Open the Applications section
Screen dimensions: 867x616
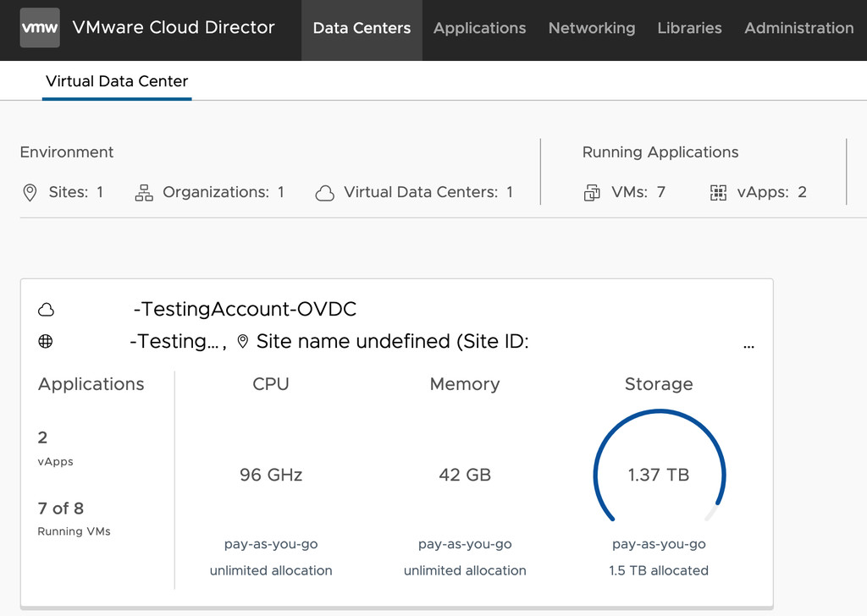(x=479, y=28)
